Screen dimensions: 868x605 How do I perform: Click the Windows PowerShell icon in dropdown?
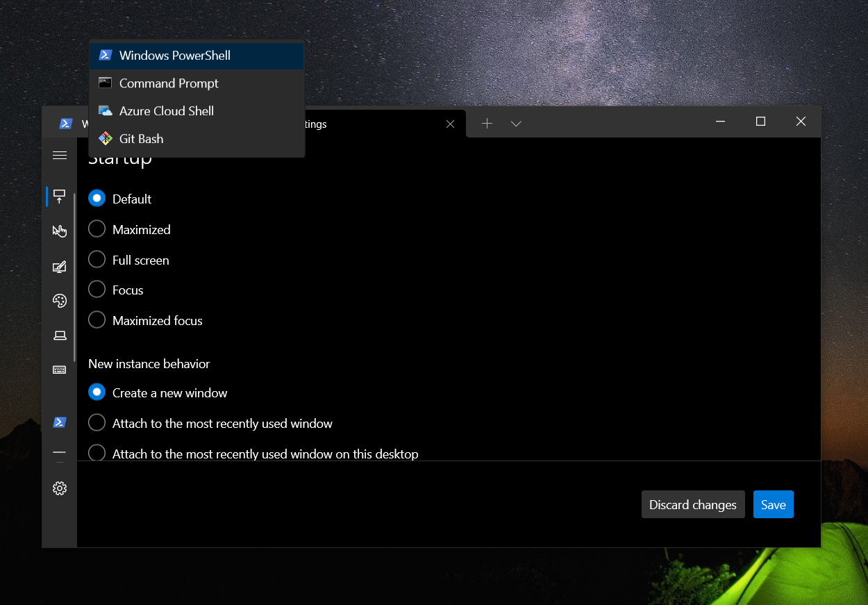click(105, 55)
